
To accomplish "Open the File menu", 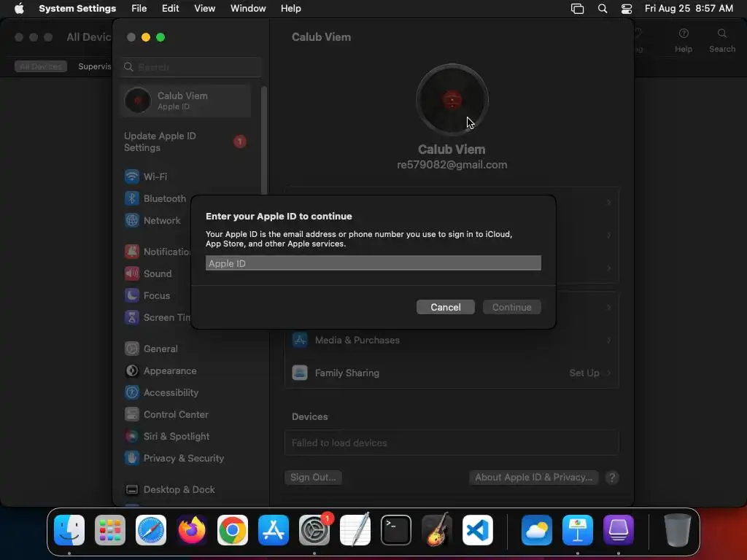I will tap(139, 9).
